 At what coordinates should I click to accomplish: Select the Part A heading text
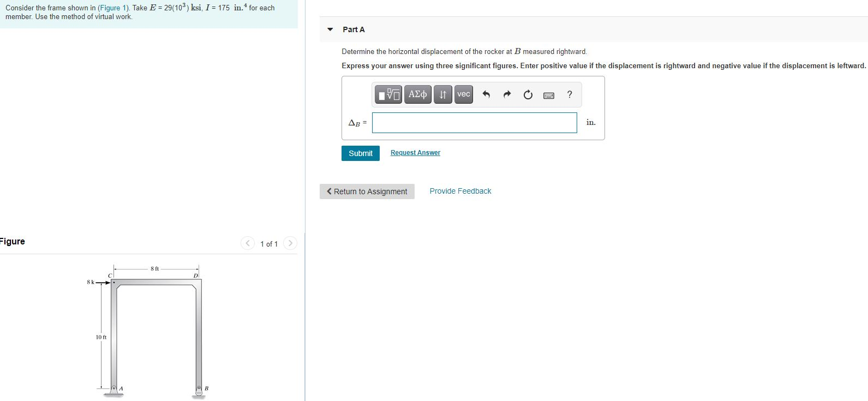354,29
